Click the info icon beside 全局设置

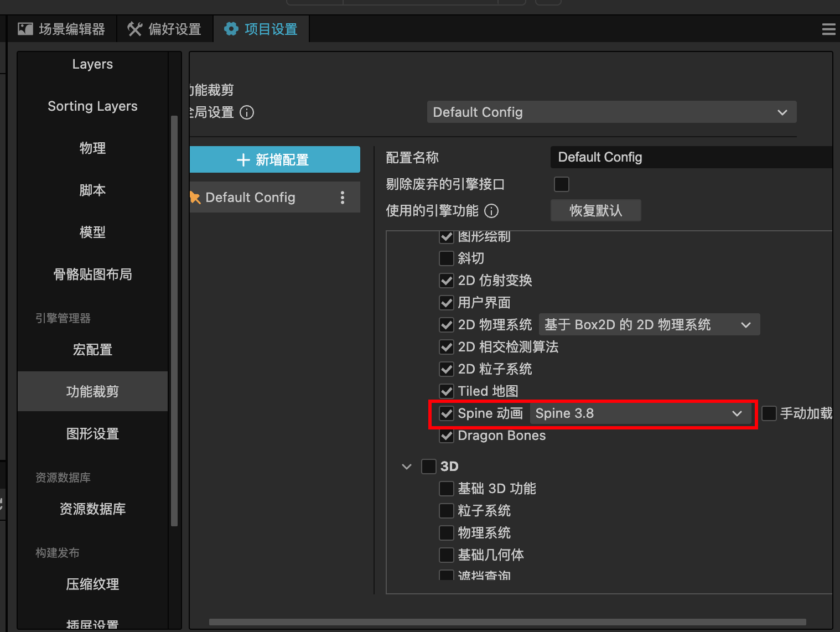247,112
